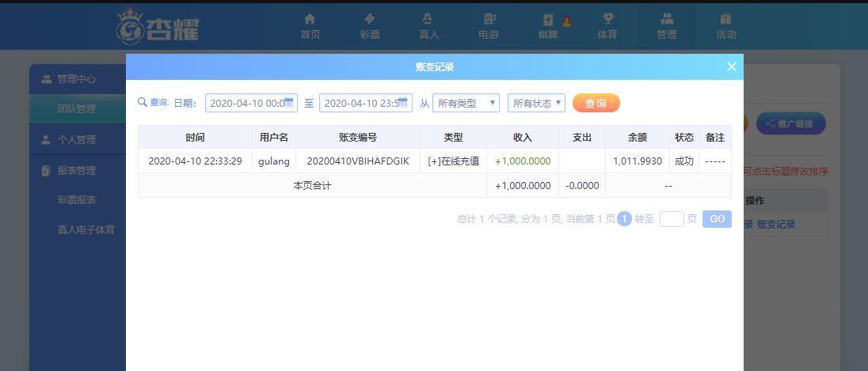Close the 账变记录 dialog
Image resolution: width=868 pixels, height=371 pixels.
pyautogui.click(x=731, y=67)
